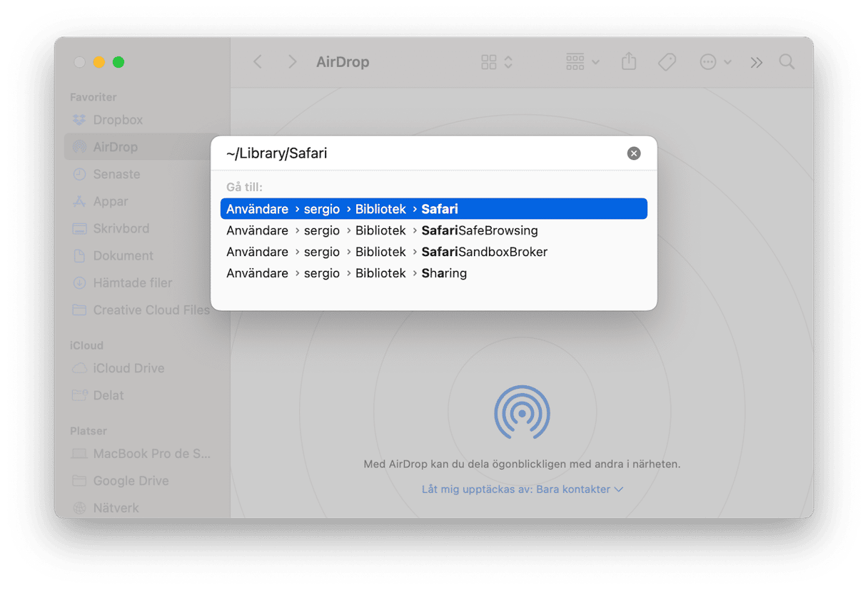
Task: Open the group-by options dropdown
Action: 582,62
